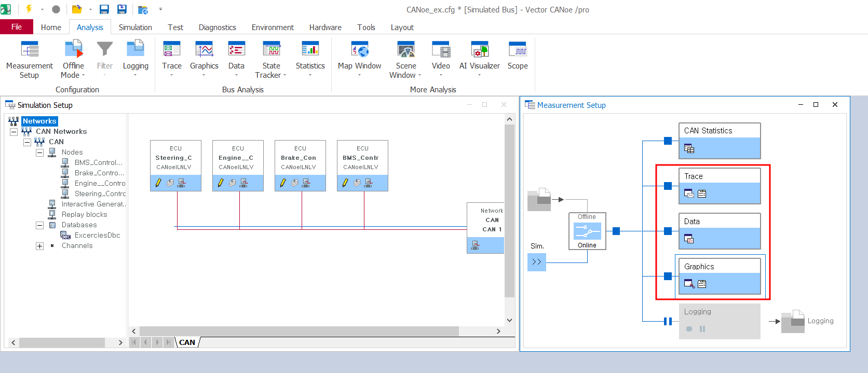The image size is (868, 373).
Task: Open the Start measurement dropdown arrow
Action: click(42, 9)
